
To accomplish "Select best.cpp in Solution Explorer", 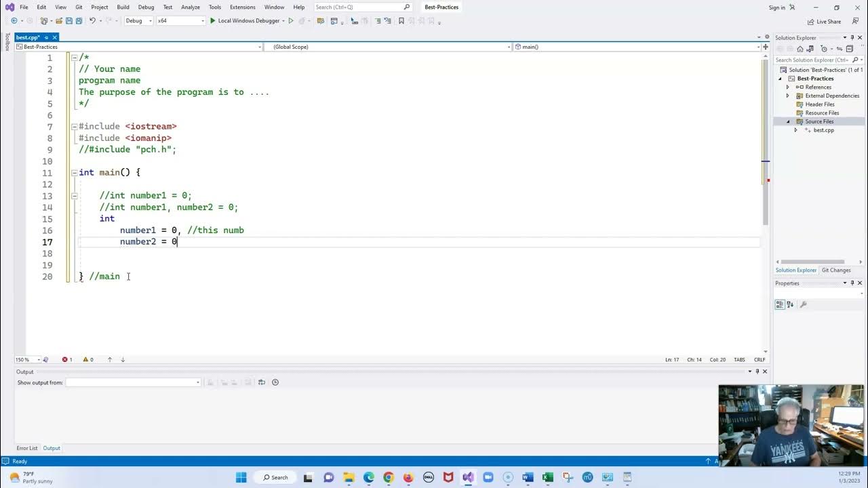I will [824, 130].
